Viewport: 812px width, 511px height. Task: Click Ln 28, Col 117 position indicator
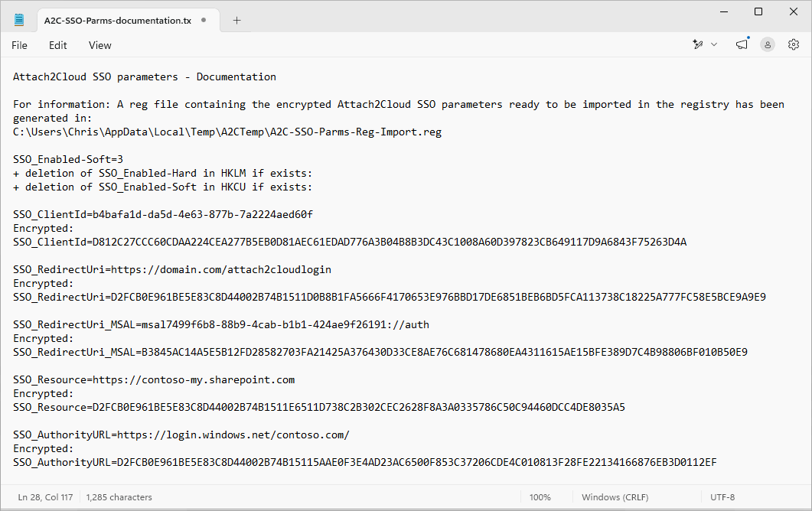44,496
